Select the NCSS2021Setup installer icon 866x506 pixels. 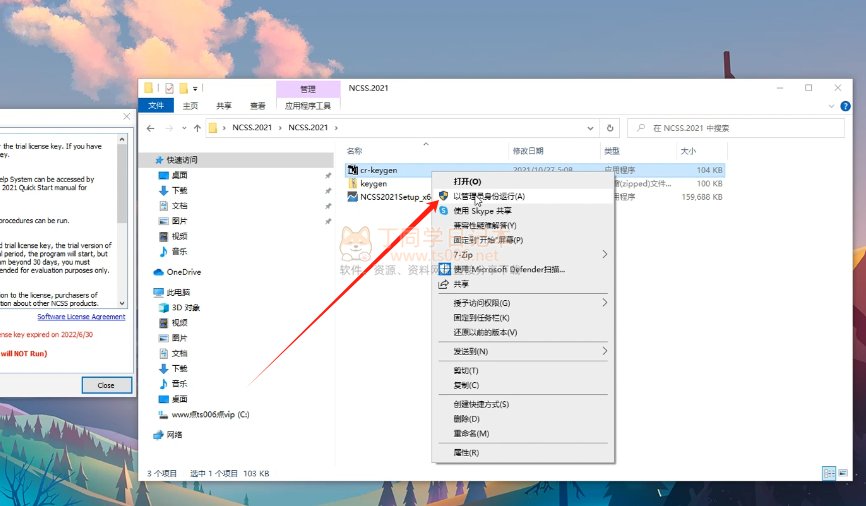point(352,197)
